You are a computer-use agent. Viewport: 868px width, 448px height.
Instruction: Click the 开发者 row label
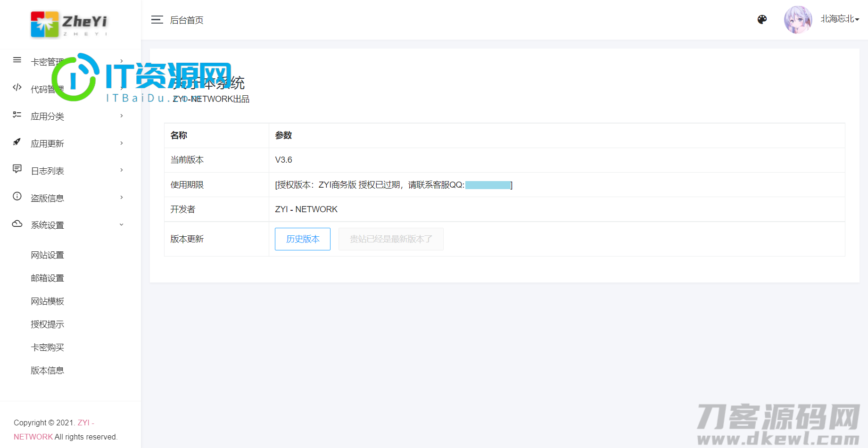[183, 209]
